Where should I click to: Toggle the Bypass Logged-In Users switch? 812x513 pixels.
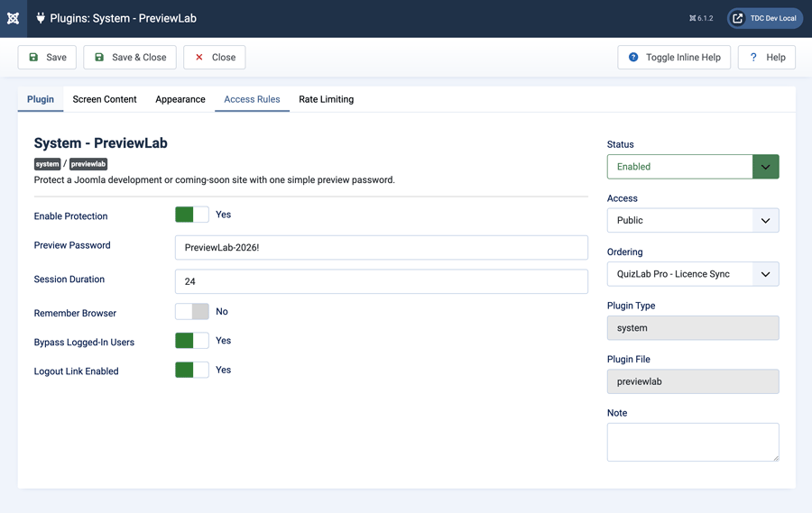(192, 341)
